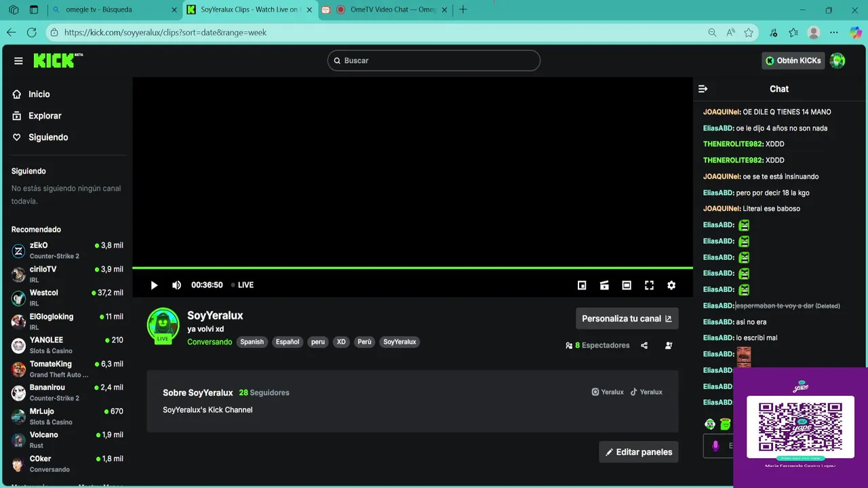The height and width of the screenshot is (488, 868).
Task: Open recommended channel C0ker
Action: (x=66, y=464)
